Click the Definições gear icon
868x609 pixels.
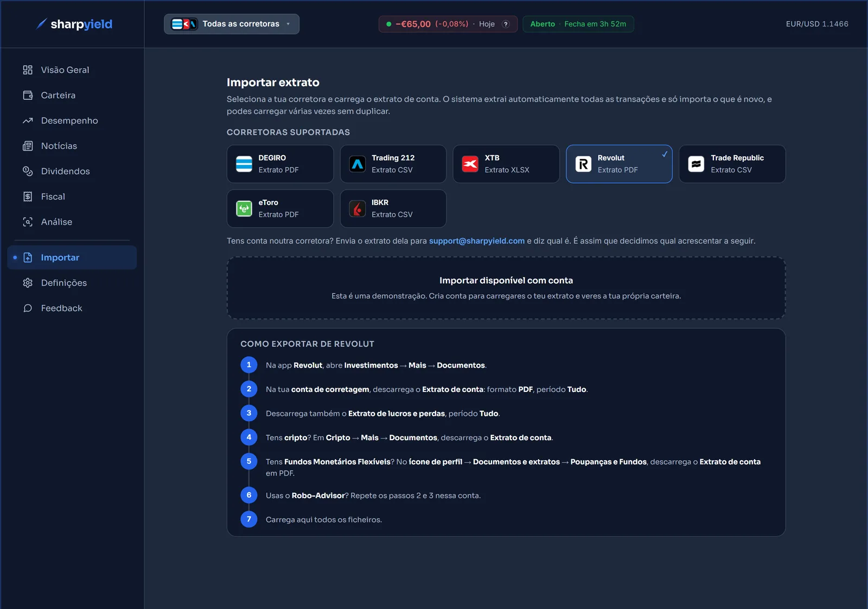28,283
